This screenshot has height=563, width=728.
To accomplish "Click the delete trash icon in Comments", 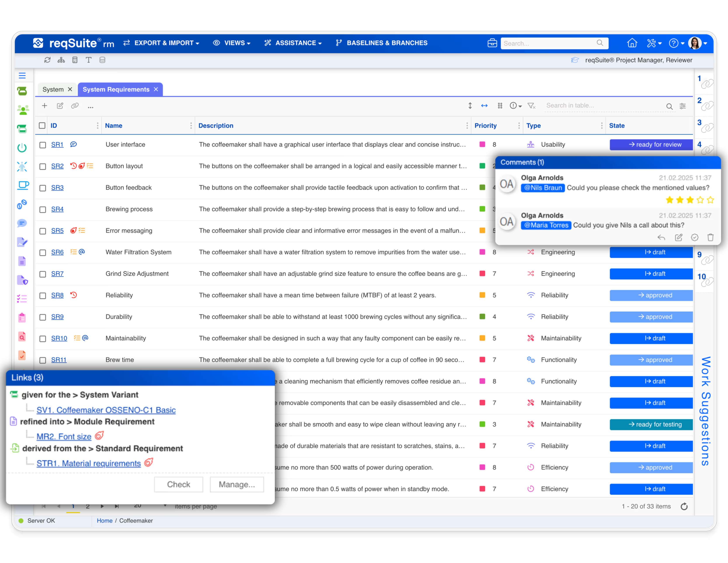I will (710, 237).
